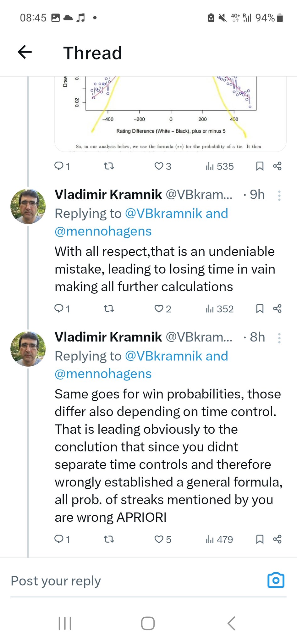Tap the Post your reply field

[126, 581]
